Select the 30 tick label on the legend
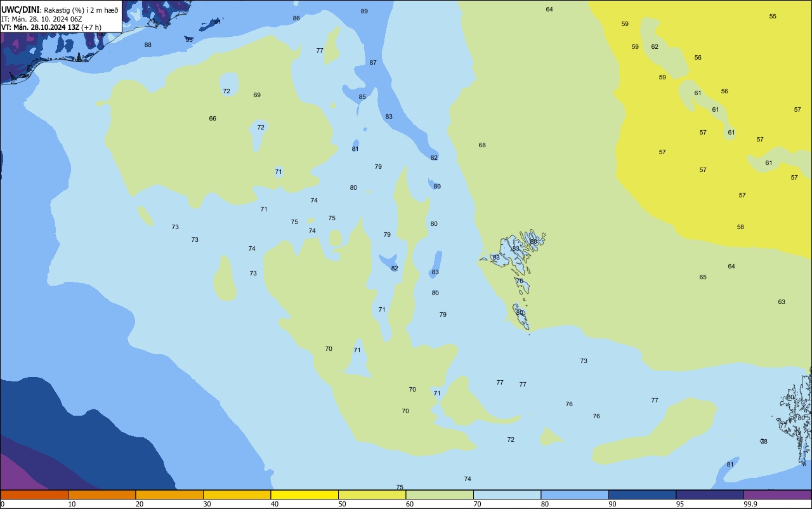This screenshot has width=812, height=509. tap(207, 504)
